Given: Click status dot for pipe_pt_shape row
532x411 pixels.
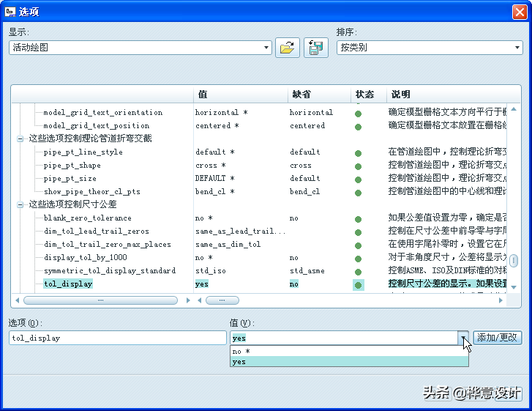Looking at the screenshot, I should [x=358, y=166].
